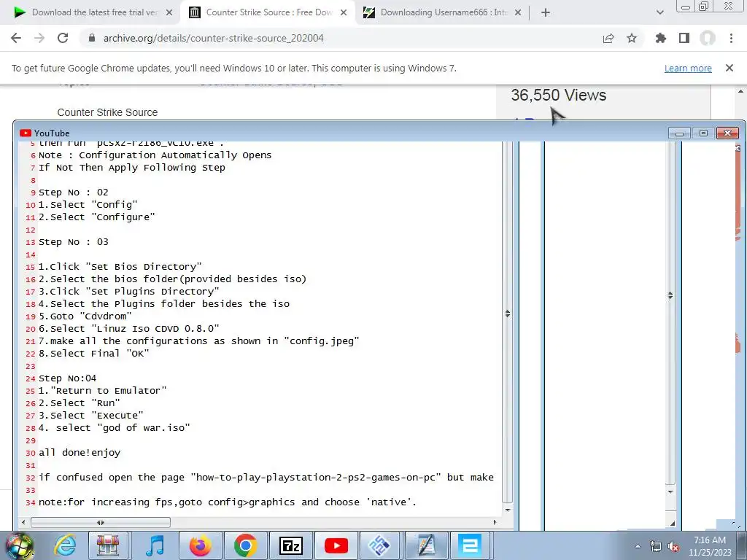Click line '3.Click "Set Plugins Directory"'
The height and width of the screenshot is (560, 747).
click(128, 292)
